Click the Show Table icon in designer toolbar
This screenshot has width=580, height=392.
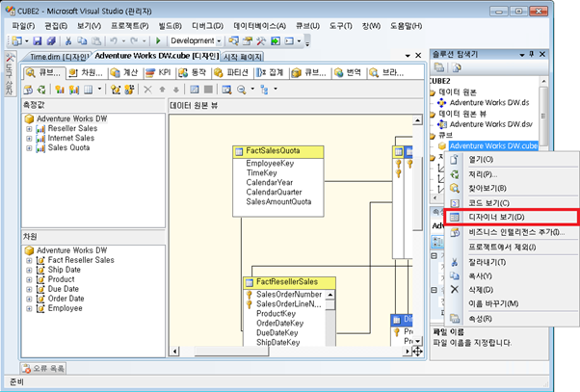(195, 90)
